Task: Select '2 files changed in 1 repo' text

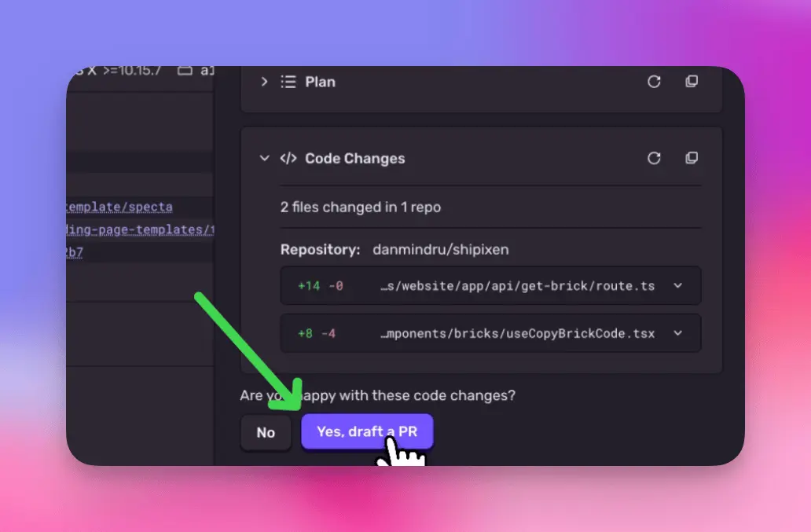Action: coord(361,207)
